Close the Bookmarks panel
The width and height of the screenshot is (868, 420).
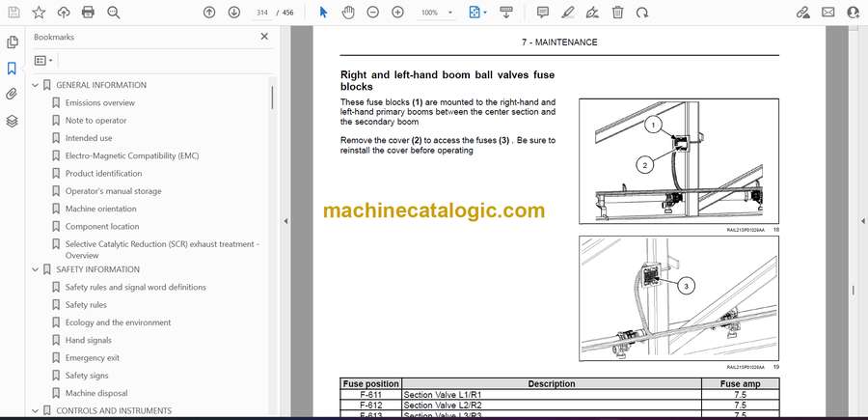click(265, 37)
